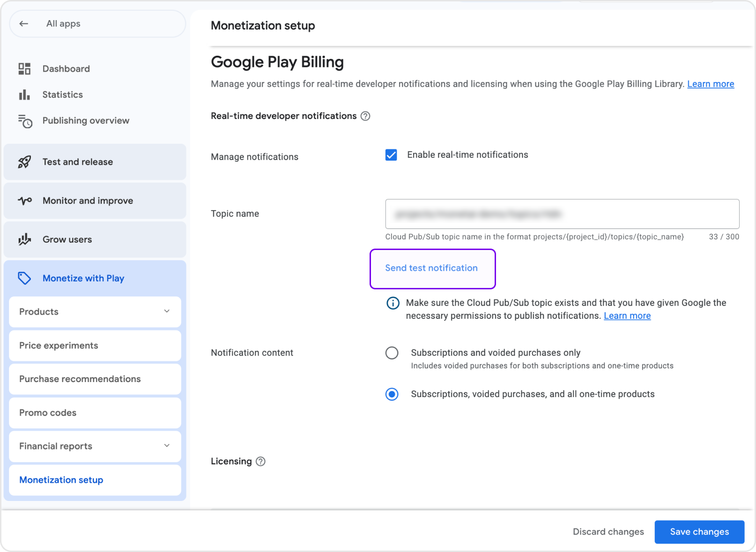Click the Monitor and improve pulse icon
The width and height of the screenshot is (756, 552).
click(x=24, y=201)
